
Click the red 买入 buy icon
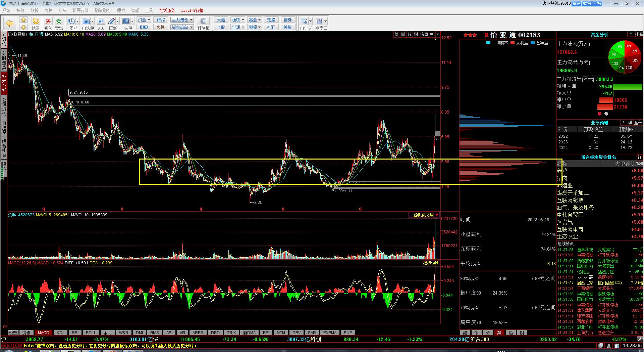[x=48, y=22]
